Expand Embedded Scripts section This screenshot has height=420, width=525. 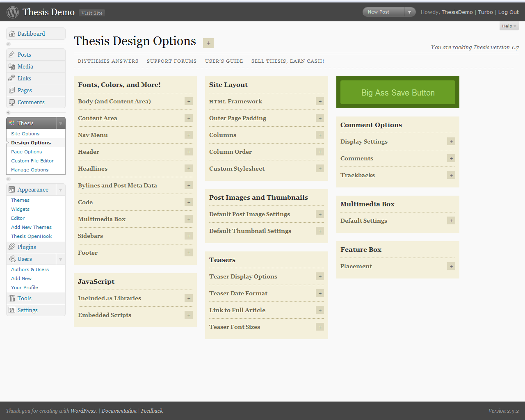click(189, 315)
